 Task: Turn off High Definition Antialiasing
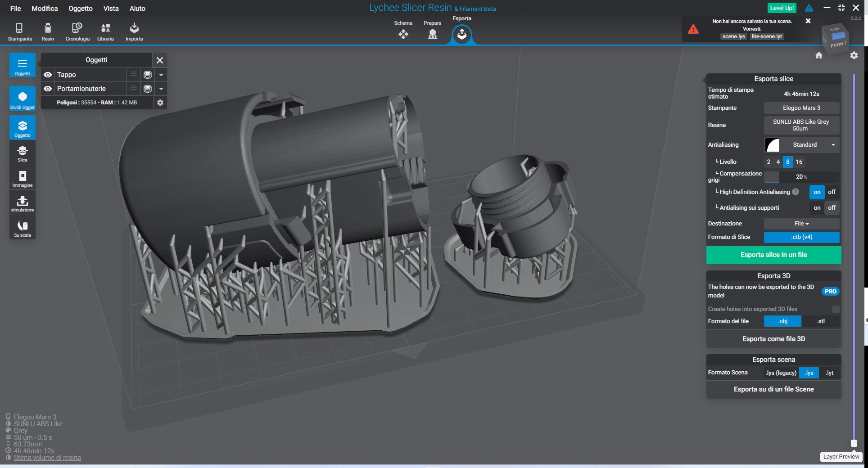tap(832, 192)
